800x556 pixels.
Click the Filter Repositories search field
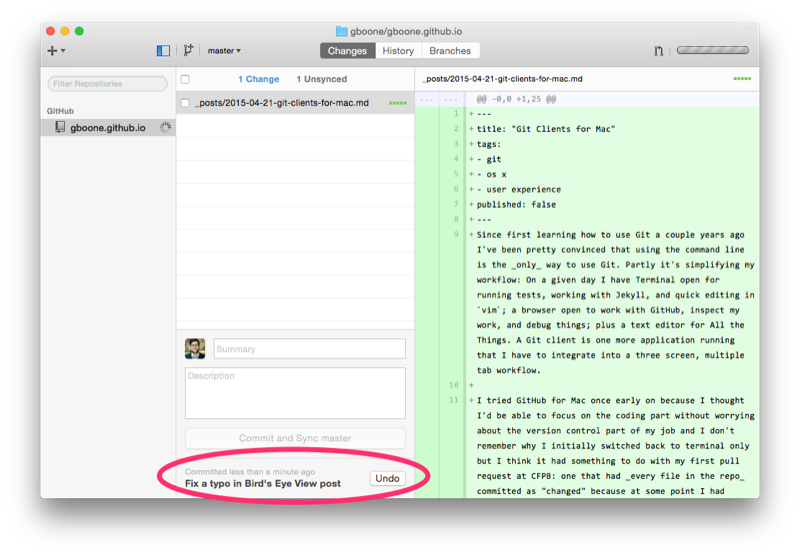tap(108, 84)
